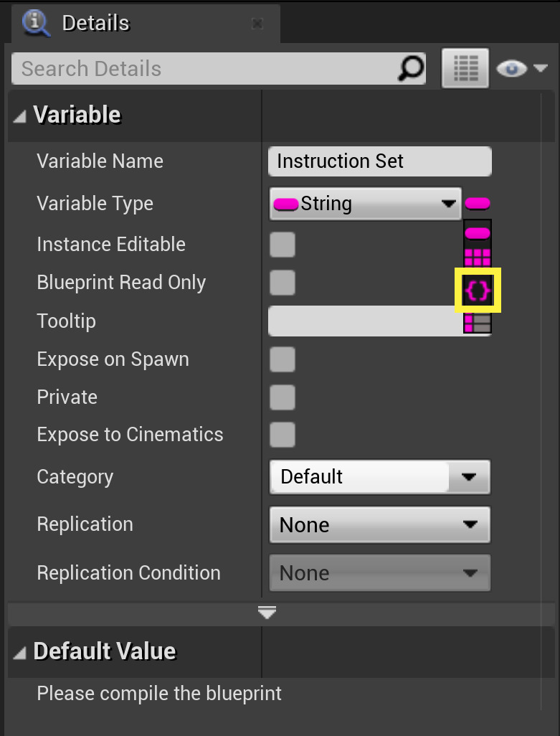Select the single variable container option
This screenshot has height=736, width=560.
click(x=478, y=233)
